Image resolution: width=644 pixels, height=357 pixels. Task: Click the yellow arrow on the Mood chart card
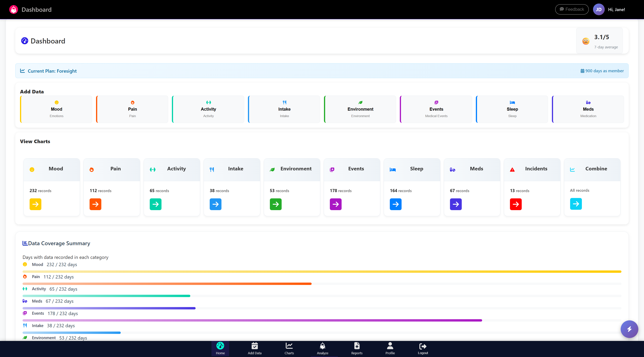pos(35,204)
